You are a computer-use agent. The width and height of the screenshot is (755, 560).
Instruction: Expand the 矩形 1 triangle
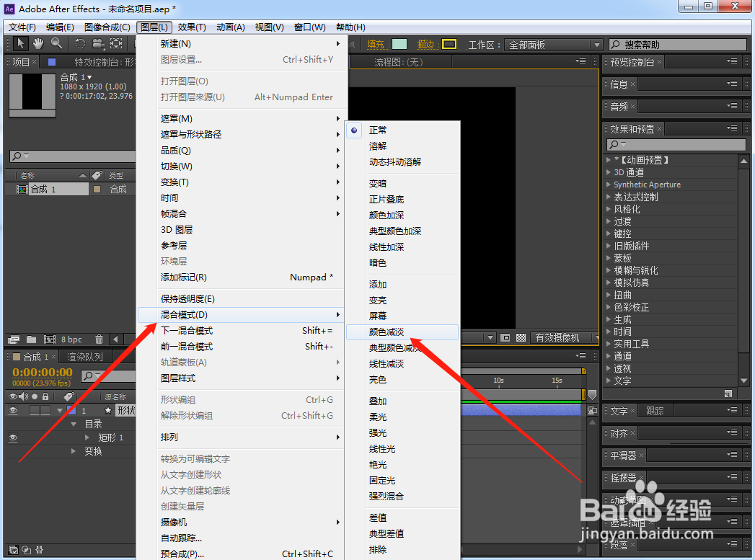(x=87, y=437)
